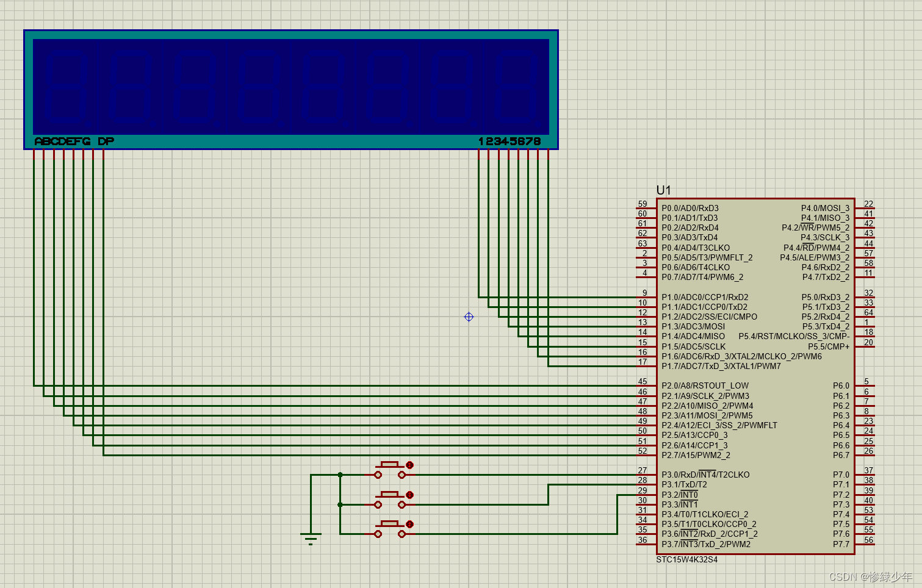Click the blue origin crosshair marker
The height and width of the screenshot is (588, 922).
pos(469,317)
